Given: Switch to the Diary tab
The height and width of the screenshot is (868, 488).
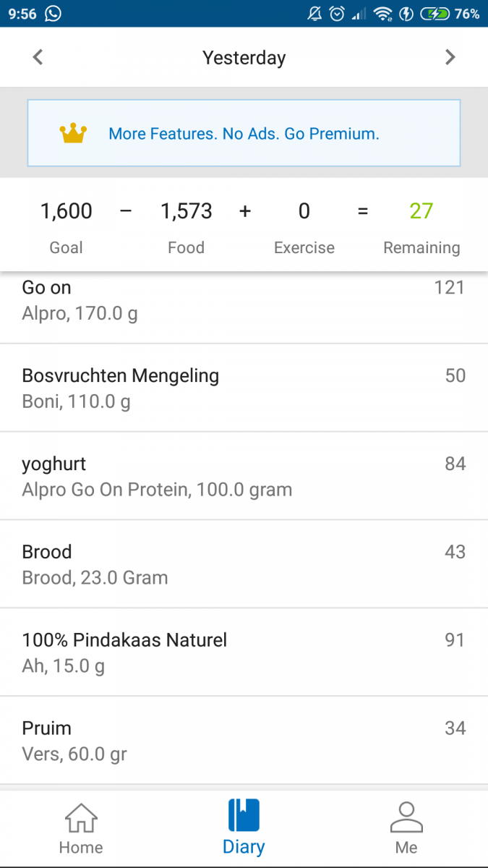Looking at the screenshot, I should [x=244, y=828].
